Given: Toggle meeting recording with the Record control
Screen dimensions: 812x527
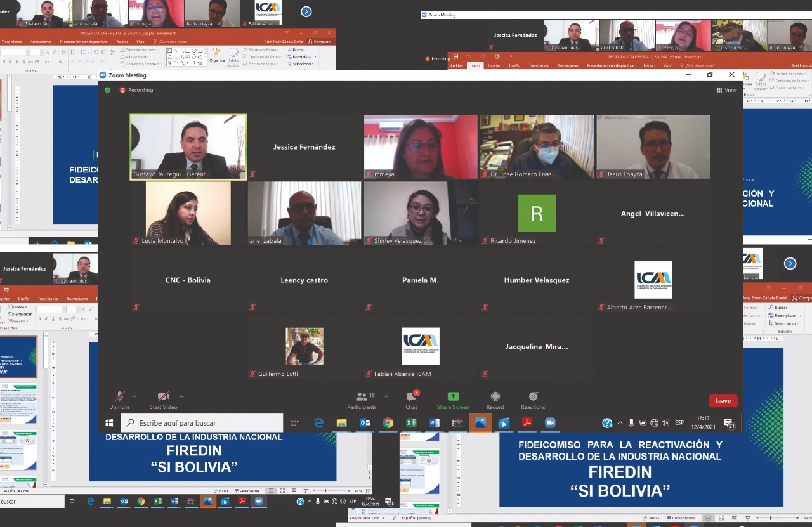Looking at the screenshot, I should [495, 400].
